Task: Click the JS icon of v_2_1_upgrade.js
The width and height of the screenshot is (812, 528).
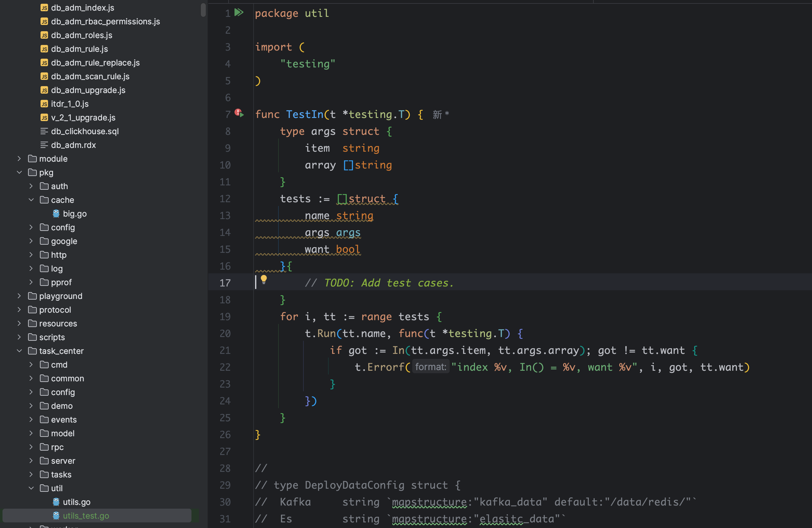Action: pos(44,117)
